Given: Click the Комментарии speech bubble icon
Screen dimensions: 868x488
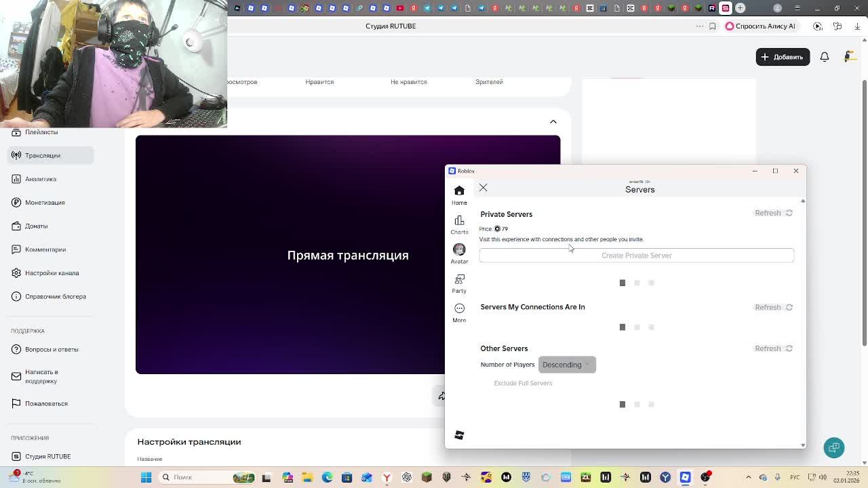Looking at the screenshot, I should 16,249.
